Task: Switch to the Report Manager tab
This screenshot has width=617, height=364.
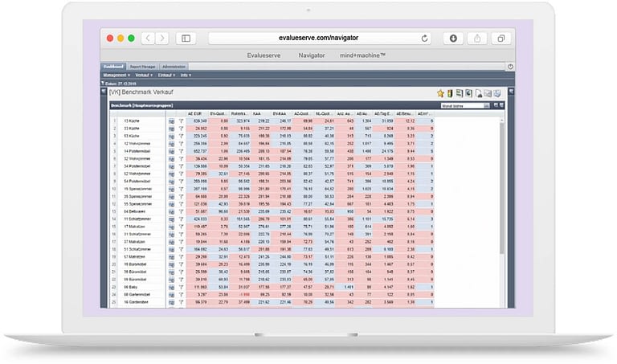Action: [x=143, y=67]
